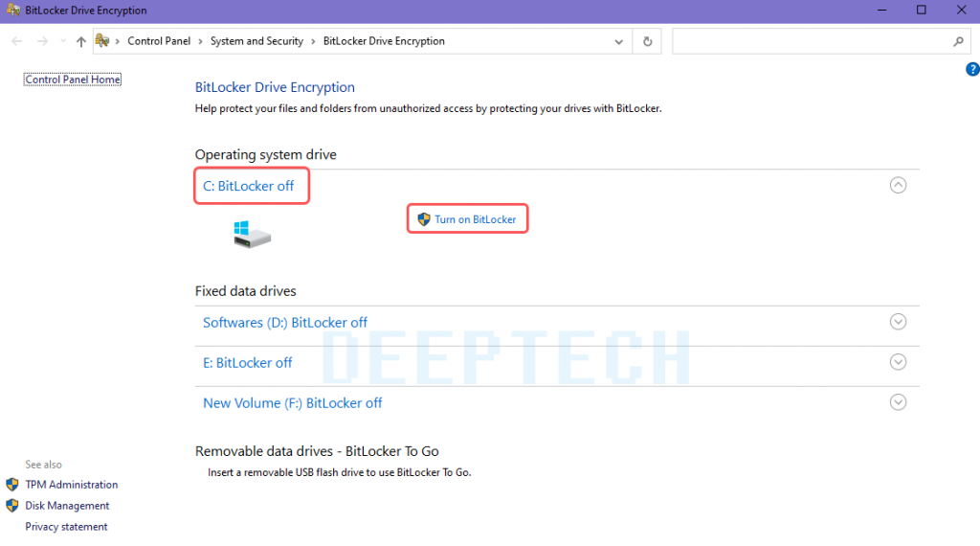Click the BitLocker icon in address bar

[x=102, y=40]
